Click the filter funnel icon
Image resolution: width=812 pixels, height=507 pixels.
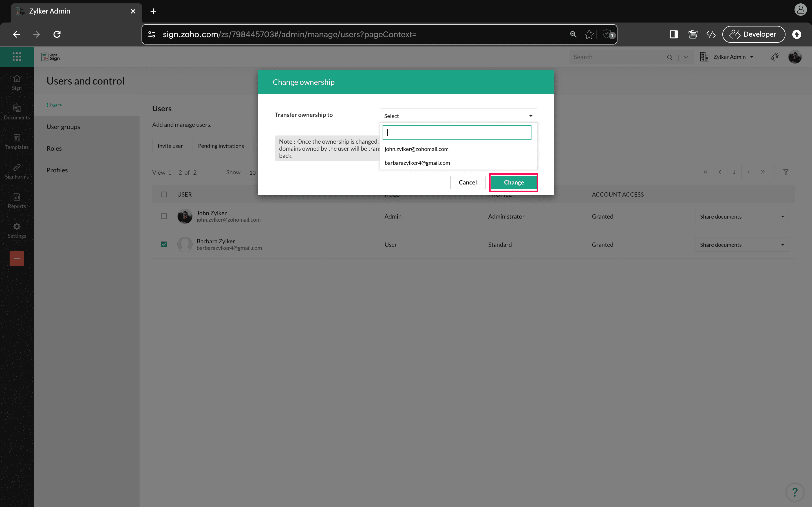(785, 172)
